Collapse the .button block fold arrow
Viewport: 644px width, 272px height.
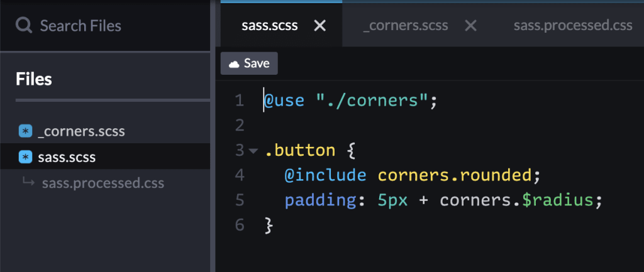point(253,151)
